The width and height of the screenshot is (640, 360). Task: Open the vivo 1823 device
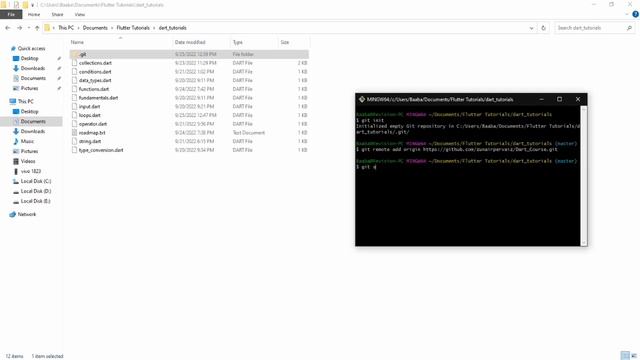coord(31,171)
